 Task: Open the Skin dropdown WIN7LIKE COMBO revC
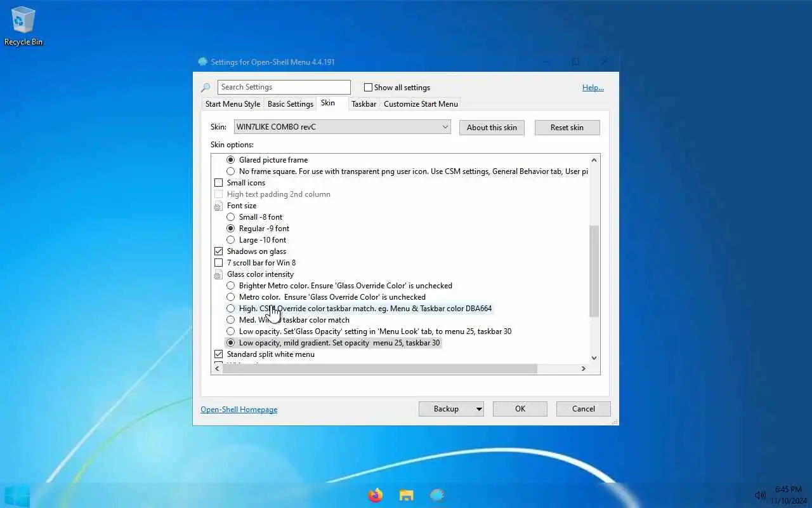click(343, 127)
